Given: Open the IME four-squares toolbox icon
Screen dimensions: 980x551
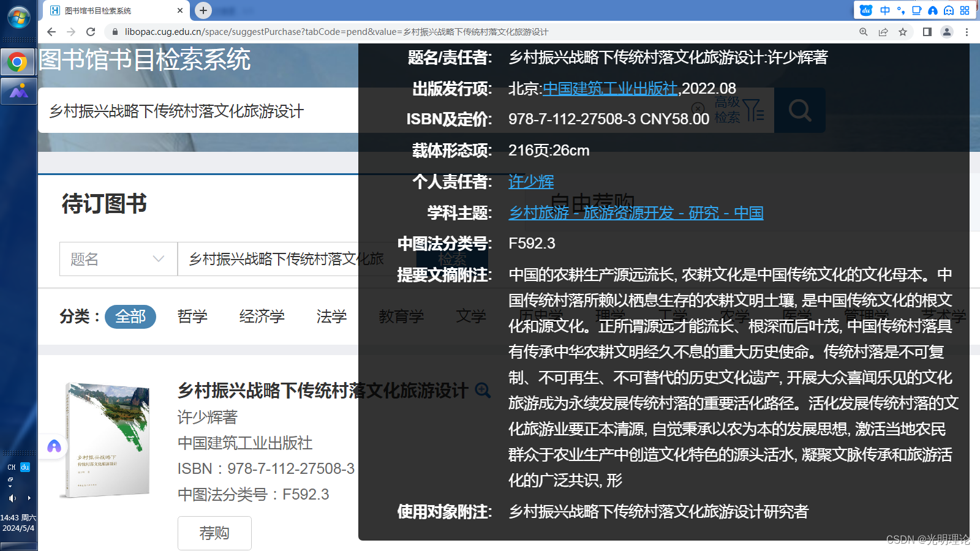Looking at the screenshot, I should coord(965,10).
